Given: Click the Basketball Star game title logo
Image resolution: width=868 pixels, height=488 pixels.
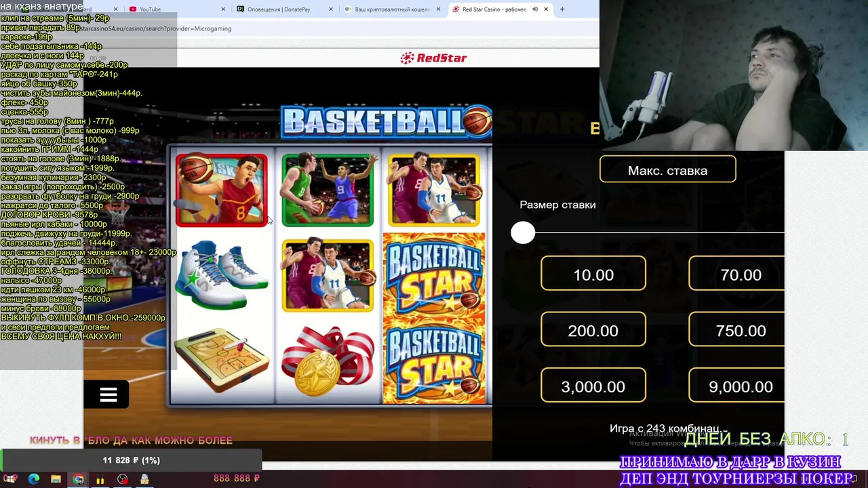Looking at the screenshot, I should click(387, 122).
